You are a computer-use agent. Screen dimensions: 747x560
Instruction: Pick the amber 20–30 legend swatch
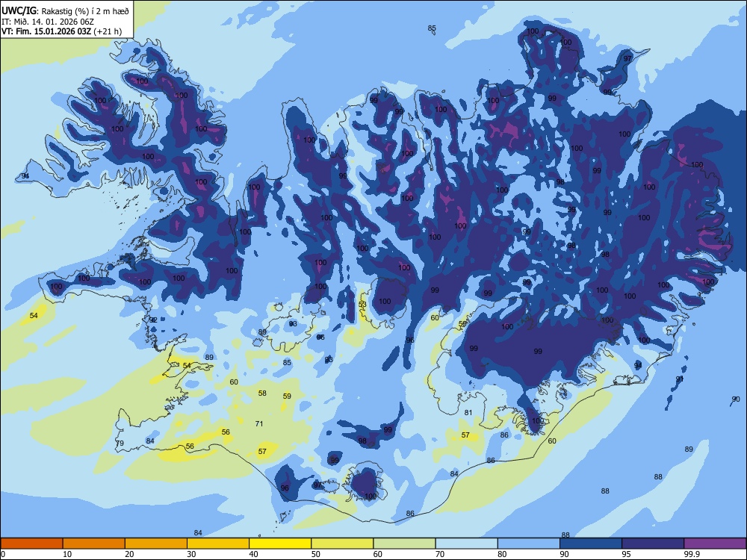(x=156, y=544)
